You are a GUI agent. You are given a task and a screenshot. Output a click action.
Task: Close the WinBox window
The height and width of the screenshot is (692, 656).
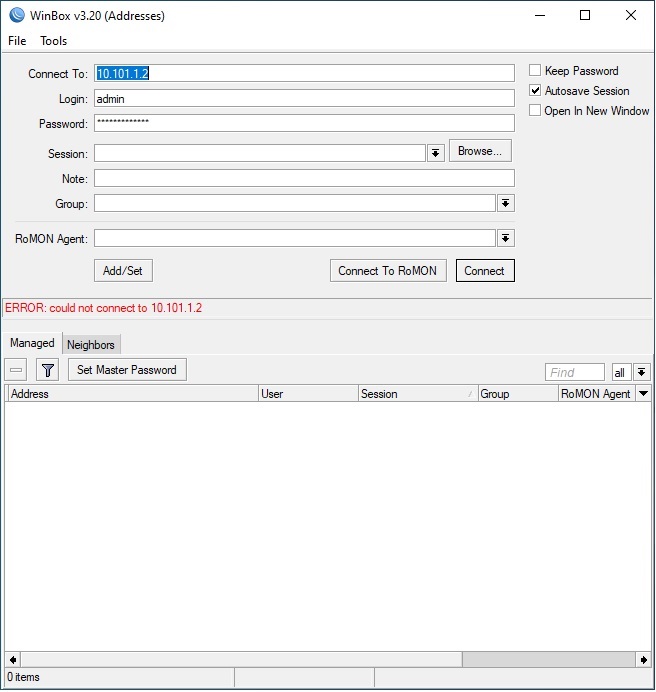point(631,15)
